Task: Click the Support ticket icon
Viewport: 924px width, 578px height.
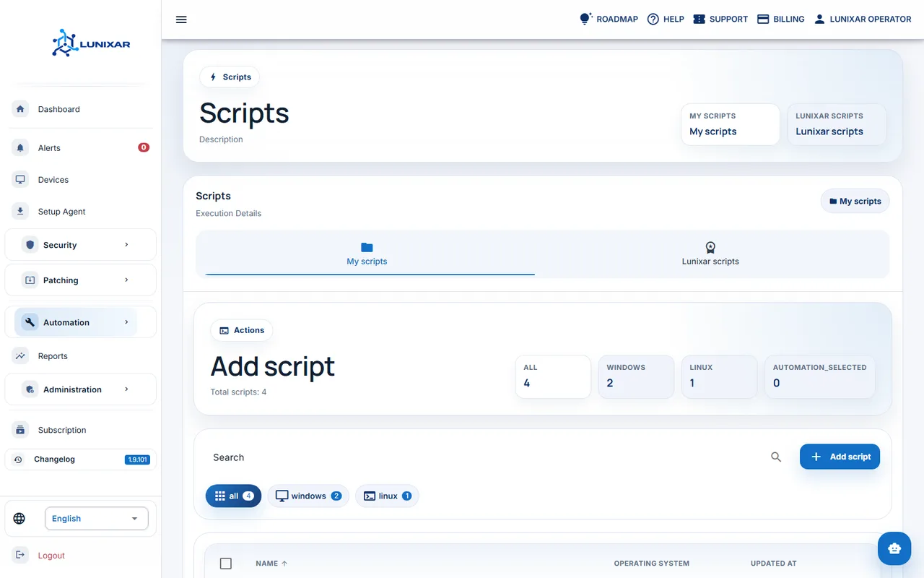Action: click(x=699, y=19)
